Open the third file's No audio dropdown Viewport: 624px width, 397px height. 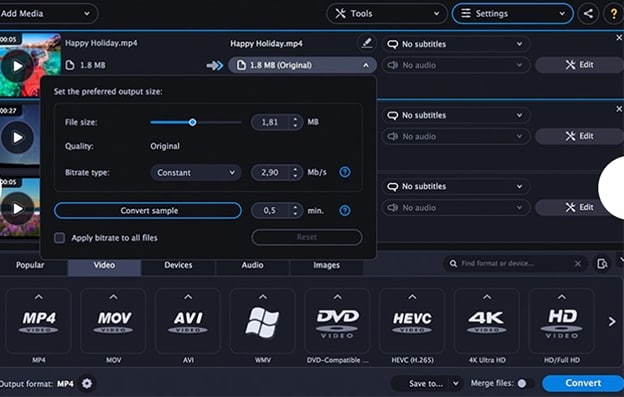coord(456,208)
